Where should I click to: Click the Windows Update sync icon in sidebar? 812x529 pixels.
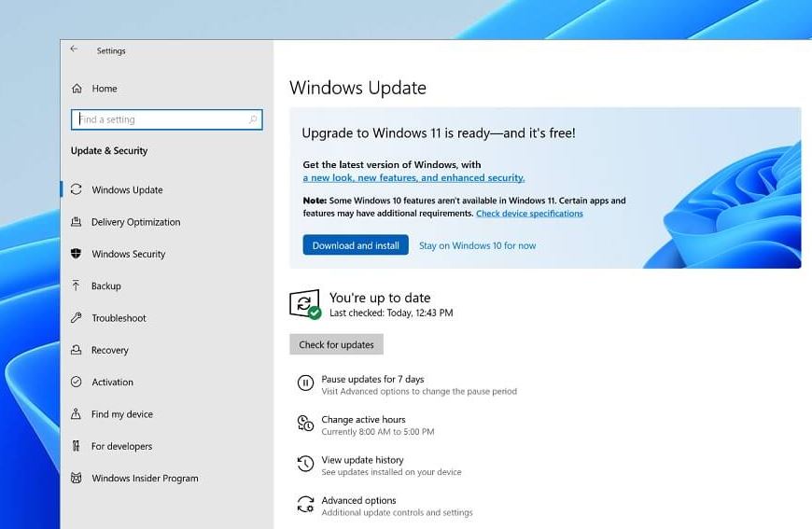point(77,189)
